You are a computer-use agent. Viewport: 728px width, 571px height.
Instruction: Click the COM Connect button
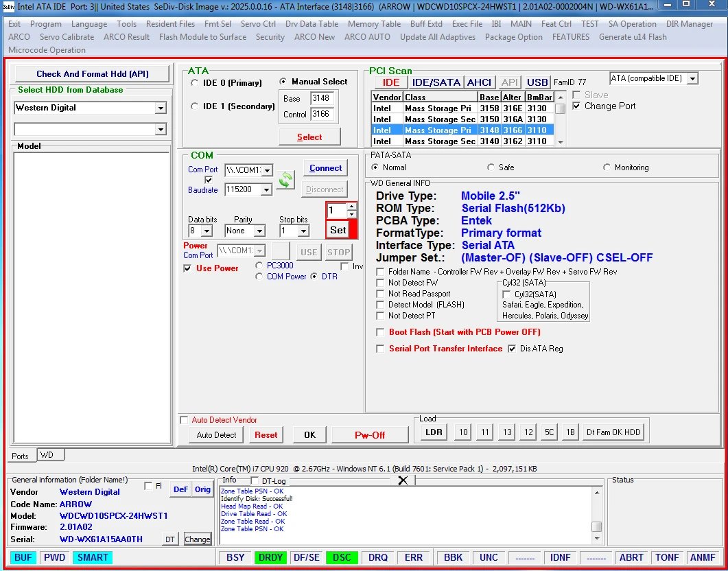tap(325, 168)
